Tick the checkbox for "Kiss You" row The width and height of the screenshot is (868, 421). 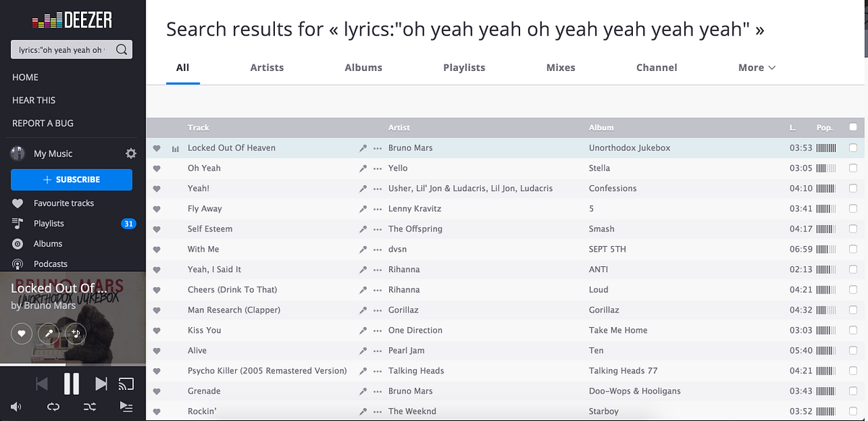pyautogui.click(x=853, y=330)
